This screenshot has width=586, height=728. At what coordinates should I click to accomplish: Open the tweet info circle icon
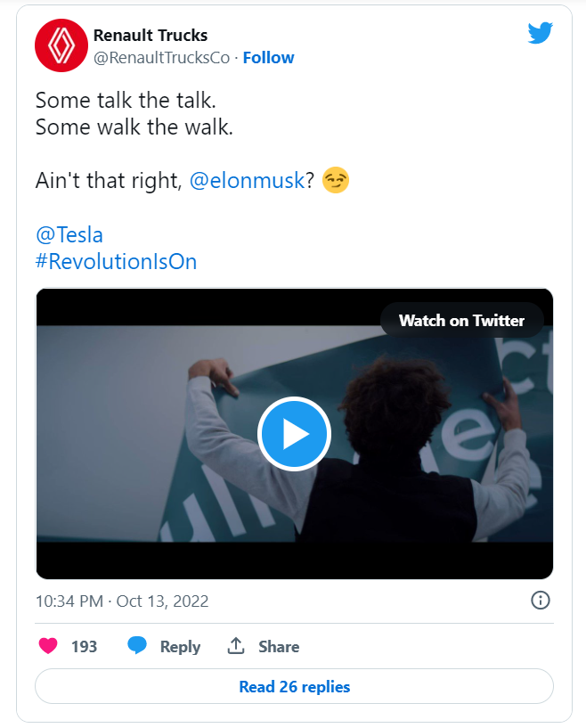(540, 600)
